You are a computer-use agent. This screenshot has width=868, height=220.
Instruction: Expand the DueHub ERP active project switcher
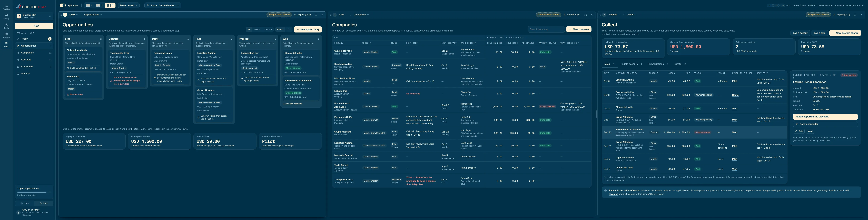pos(34,16)
